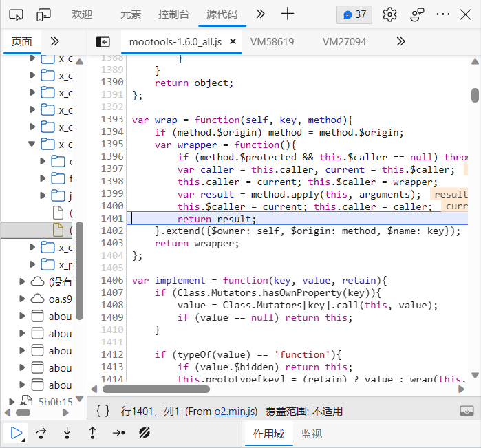
Task: Open DevTools settings gear
Action: tap(390, 14)
